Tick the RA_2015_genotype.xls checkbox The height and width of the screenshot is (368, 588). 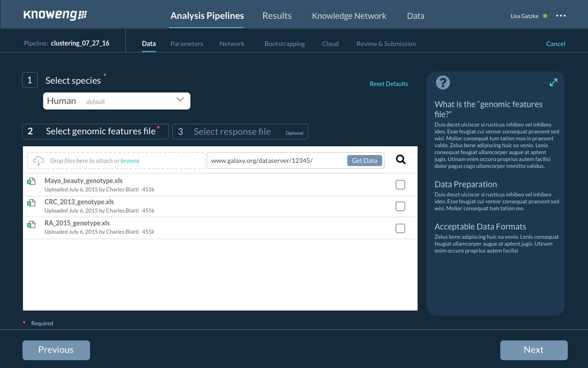[x=400, y=228]
